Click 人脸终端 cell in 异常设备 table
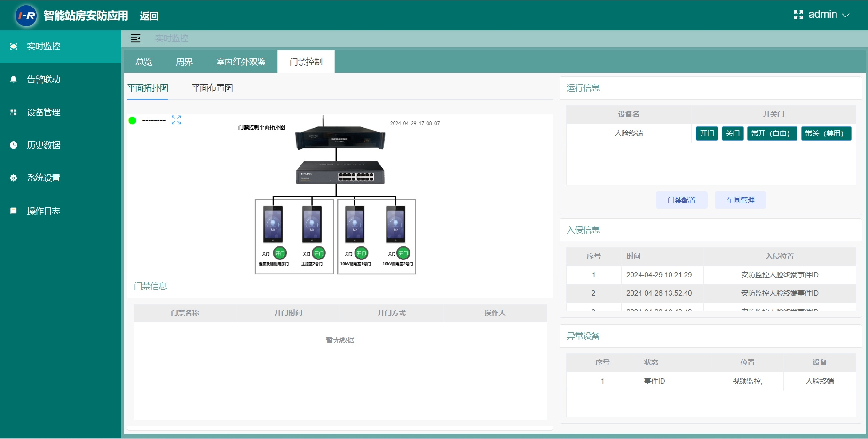The image size is (868, 439). pyautogui.click(x=820, y=381)
